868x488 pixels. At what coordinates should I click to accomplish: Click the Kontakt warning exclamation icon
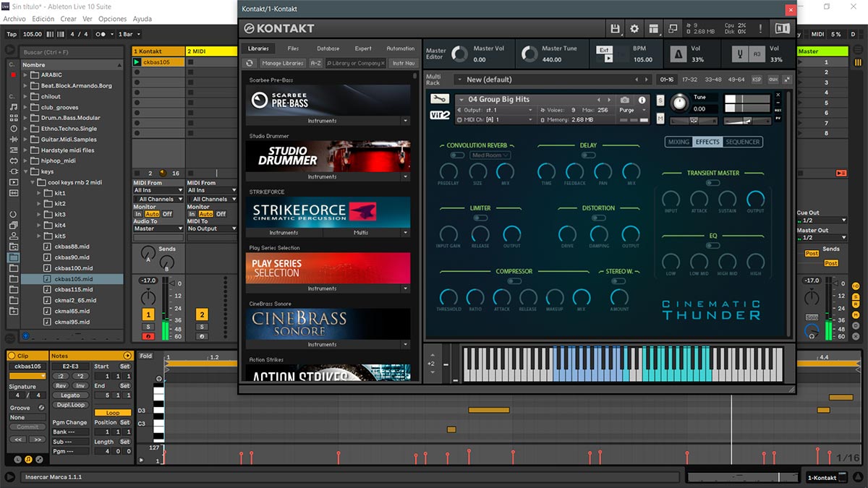[760, 29]
